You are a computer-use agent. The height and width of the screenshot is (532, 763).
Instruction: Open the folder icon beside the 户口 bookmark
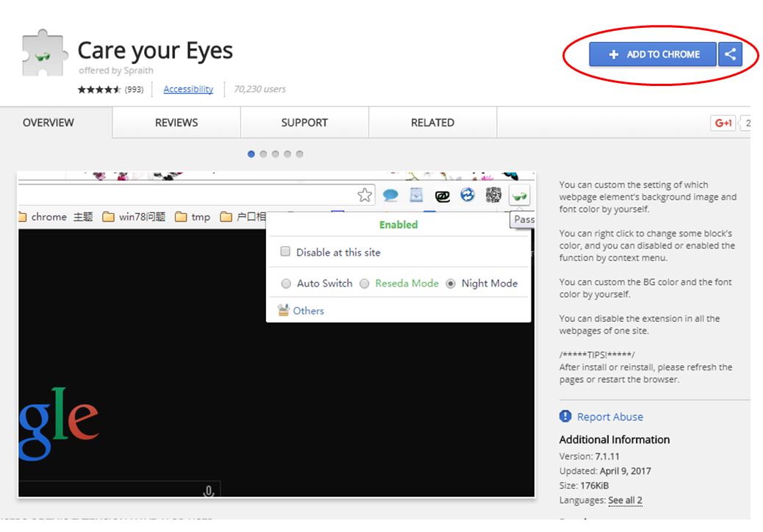(226, 217)
